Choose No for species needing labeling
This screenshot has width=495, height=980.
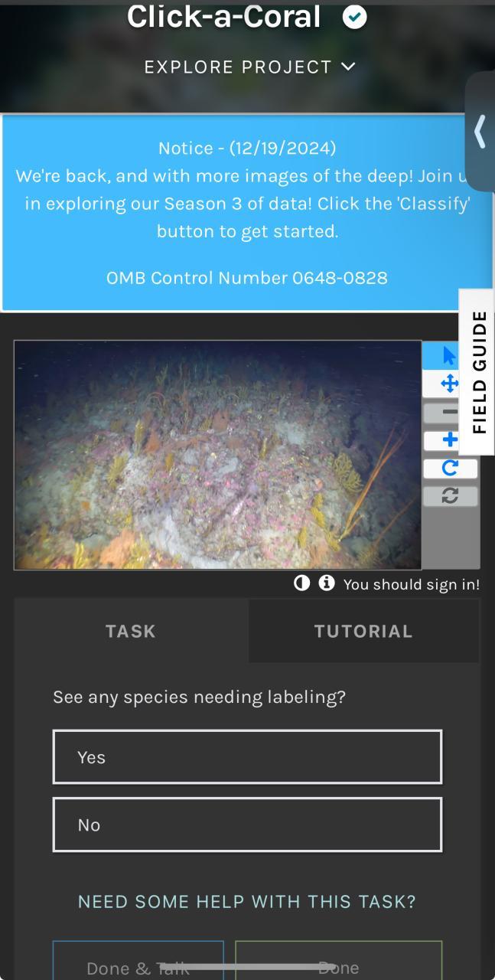[x=247, y=825]
